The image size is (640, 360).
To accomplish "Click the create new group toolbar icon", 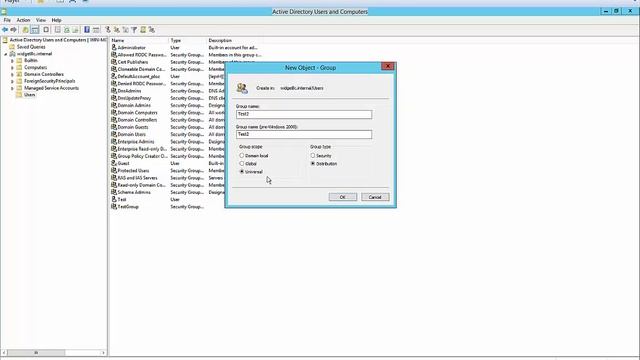I will 117,30.
